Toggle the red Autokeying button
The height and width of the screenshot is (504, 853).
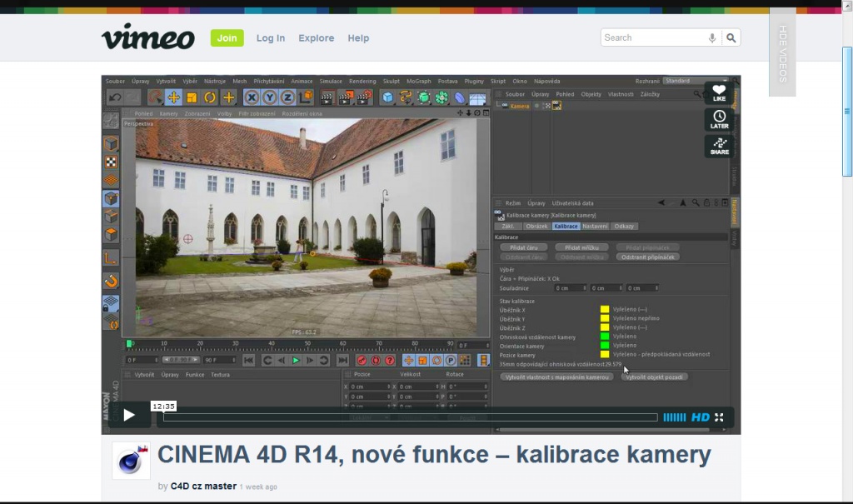pos(376,361)
